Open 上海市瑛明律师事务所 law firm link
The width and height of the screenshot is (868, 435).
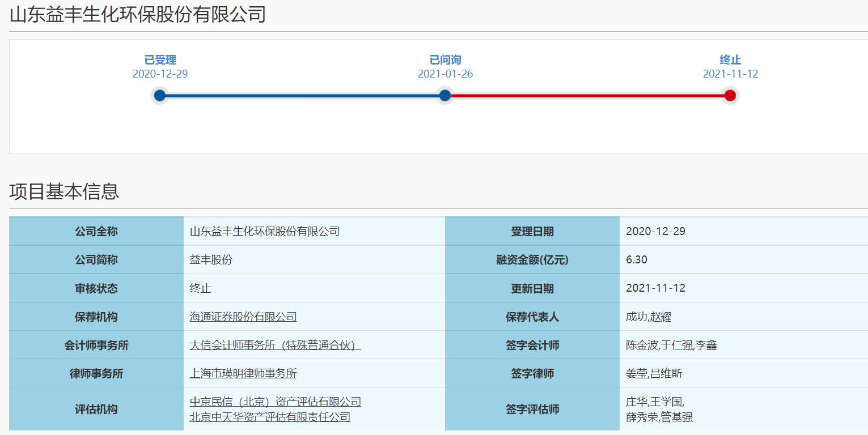(x=243, y=373)
